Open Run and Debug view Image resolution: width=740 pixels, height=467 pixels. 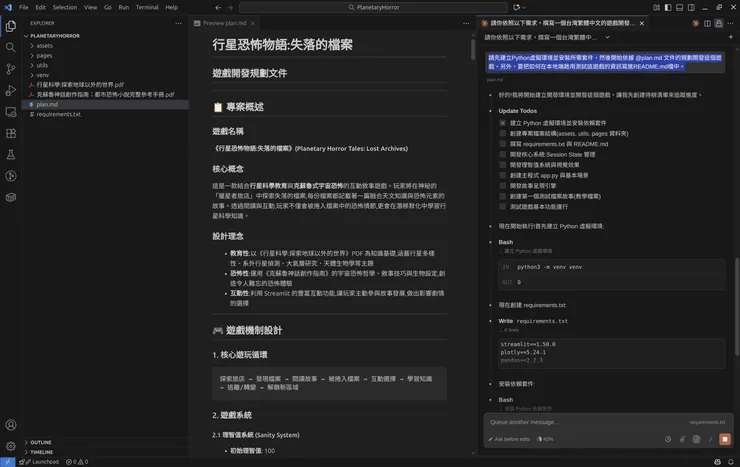pyautogui.click(x=10, y=91)
